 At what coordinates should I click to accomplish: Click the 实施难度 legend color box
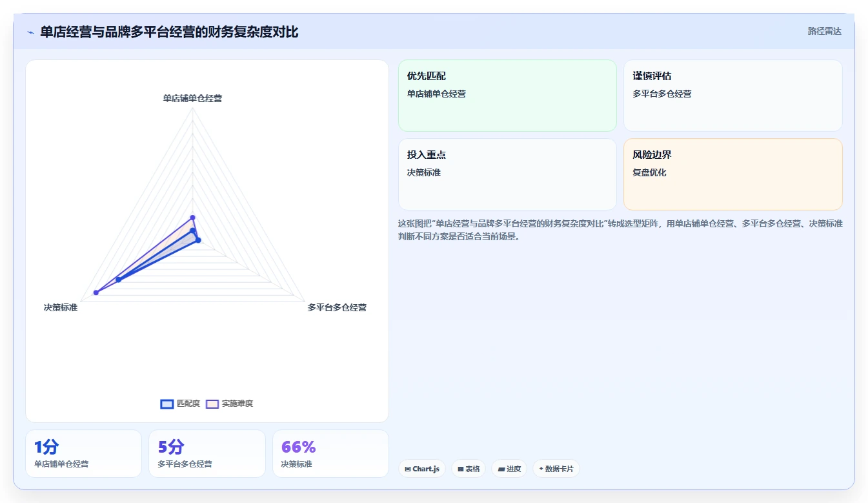coord(212,404)
